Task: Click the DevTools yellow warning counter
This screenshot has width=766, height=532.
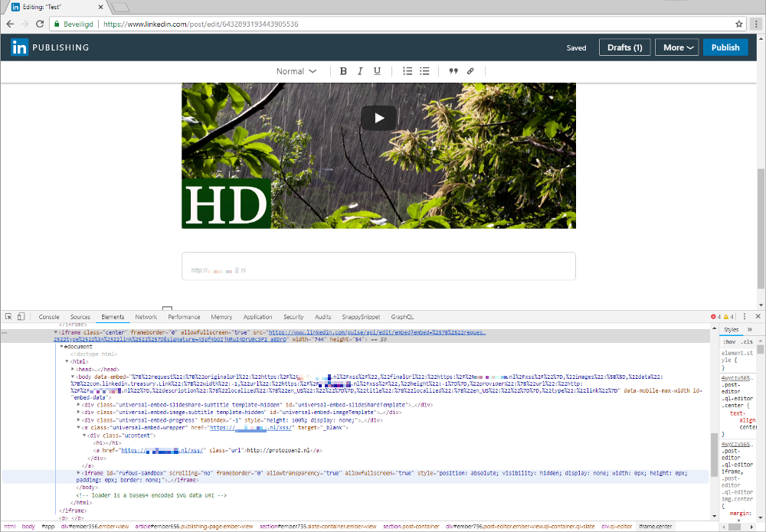Action: (729, 317)
